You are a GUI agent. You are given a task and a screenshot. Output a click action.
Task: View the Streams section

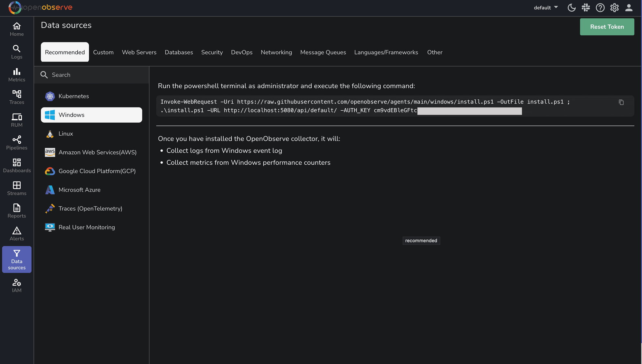coord(17,188)
